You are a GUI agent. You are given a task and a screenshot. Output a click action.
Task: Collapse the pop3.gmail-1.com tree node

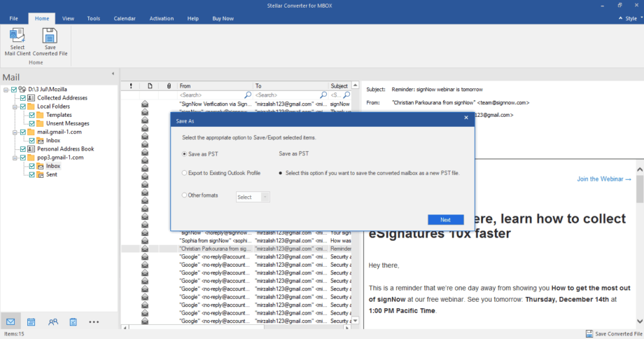[x=15, y=158]
